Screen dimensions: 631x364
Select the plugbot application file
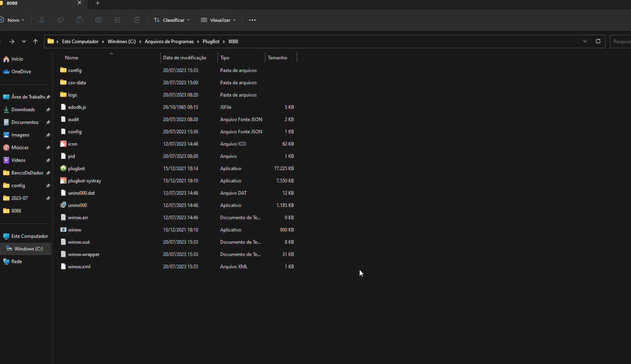pos(76,169)
